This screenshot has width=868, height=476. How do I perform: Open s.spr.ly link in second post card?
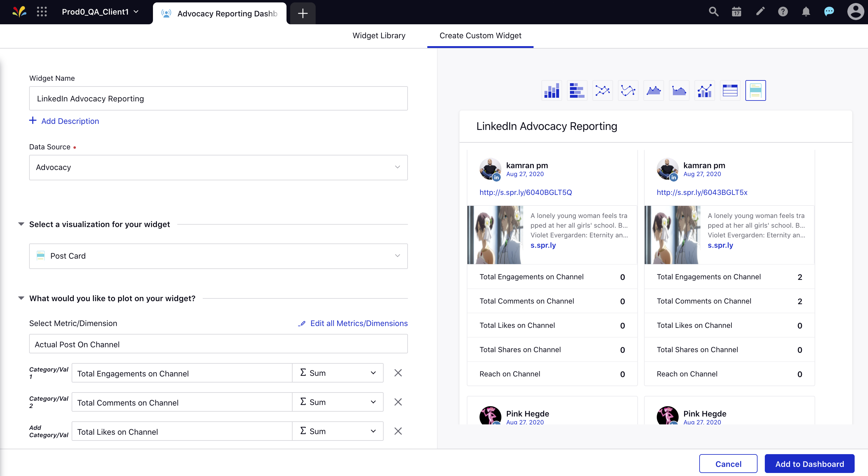721,245
